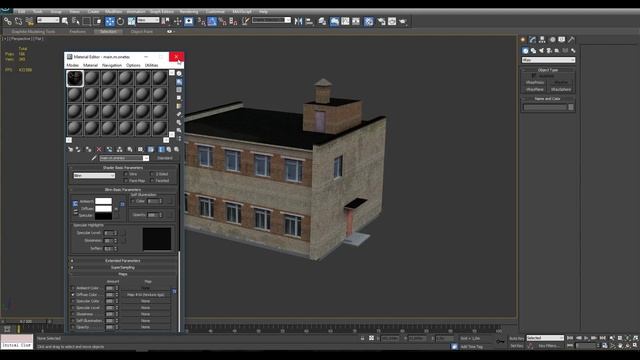Image resolution: width=640 pixels, height=360 pixels.
Task: Click the red X Reset Map icon
Action: pos(99,149)
